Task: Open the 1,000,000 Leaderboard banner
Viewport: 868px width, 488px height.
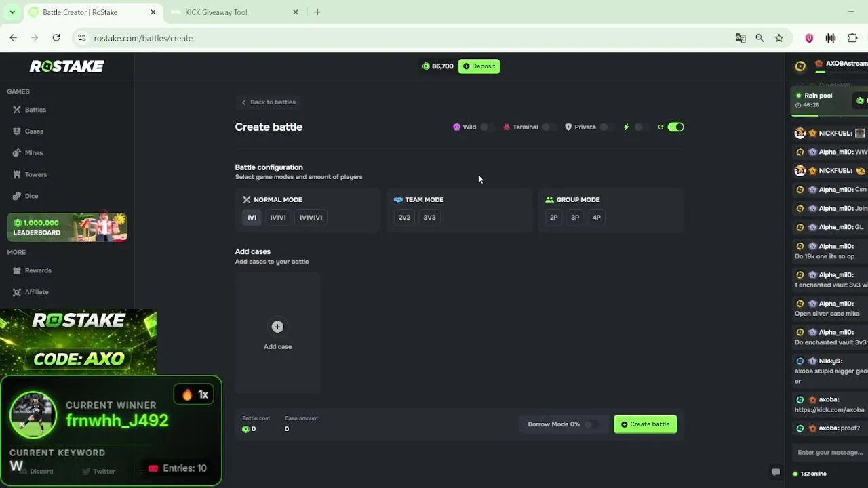Action: point(67,227)
